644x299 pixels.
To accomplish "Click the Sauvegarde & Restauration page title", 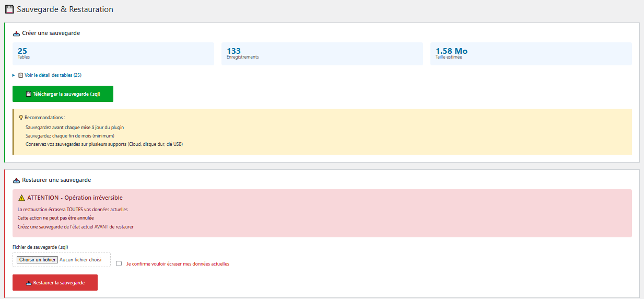I will click(x=65, y=9).
